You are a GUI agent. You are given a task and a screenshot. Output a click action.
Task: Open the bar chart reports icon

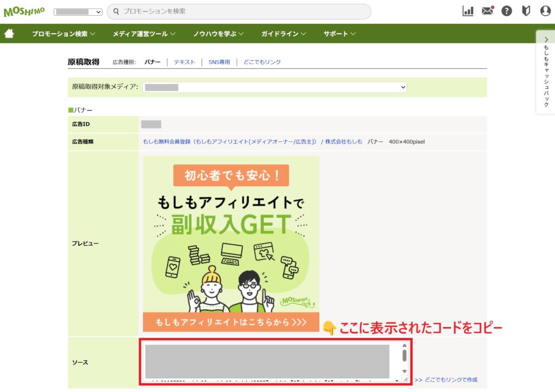point(468,11)
